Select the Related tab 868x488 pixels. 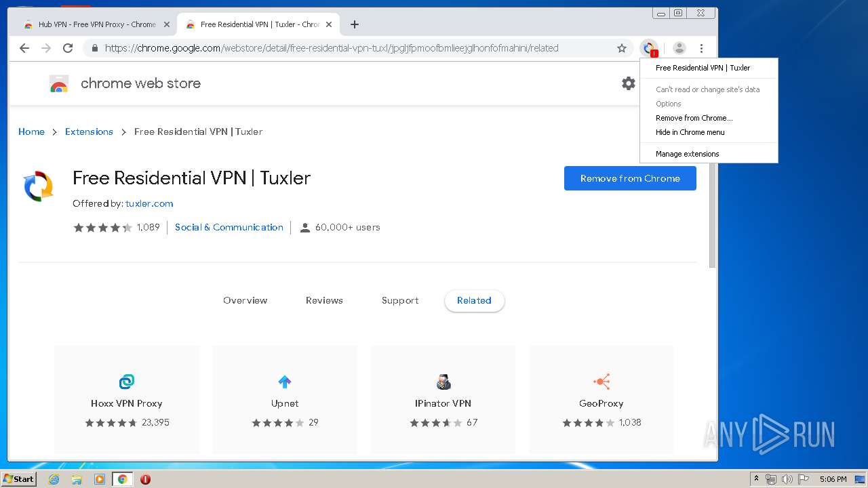474,300
